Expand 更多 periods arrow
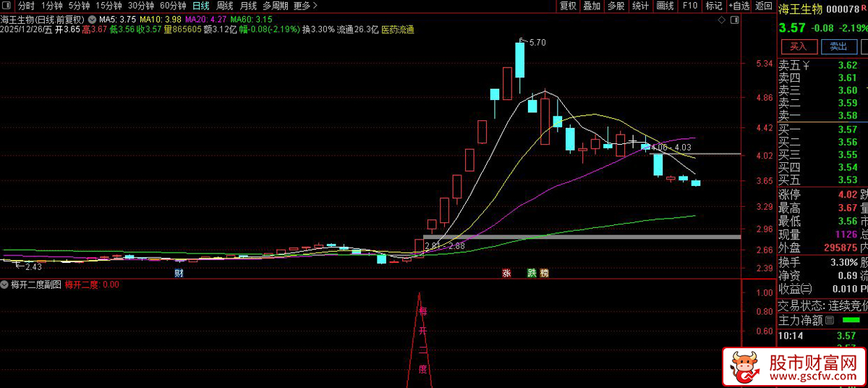This screenshot has height=388, width=868. click(316, 6)
